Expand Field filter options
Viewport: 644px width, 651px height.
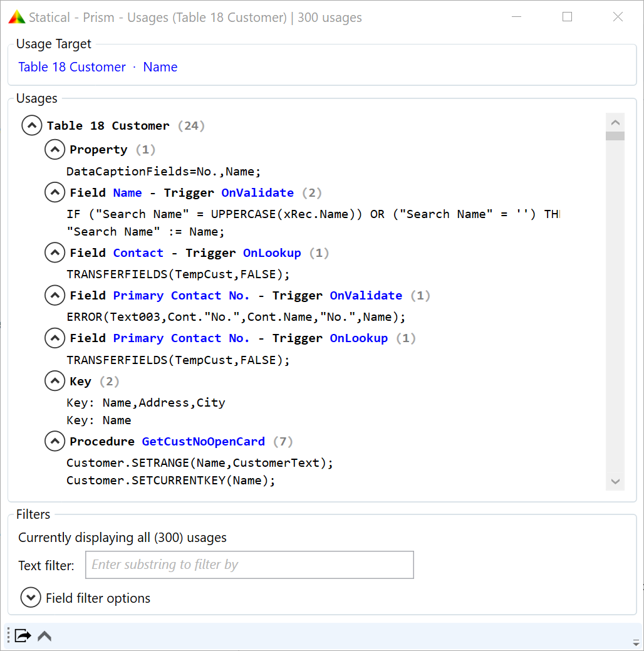[x=31, y=598]
